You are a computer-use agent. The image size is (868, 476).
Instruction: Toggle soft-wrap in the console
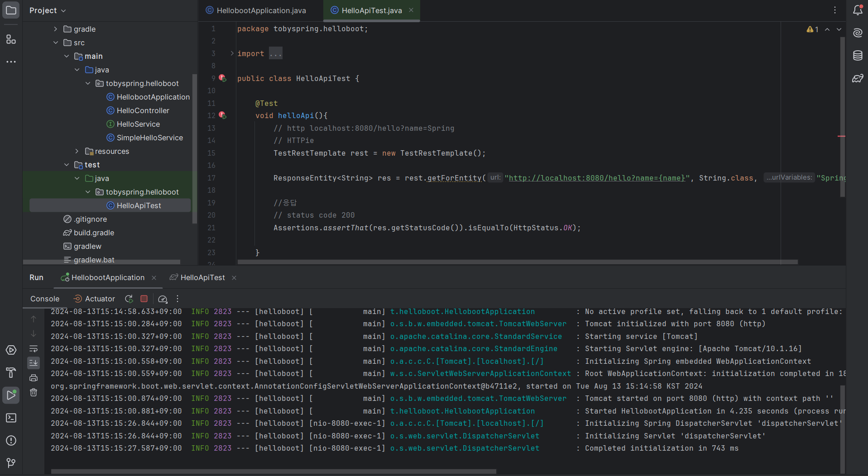coord(34,348)
